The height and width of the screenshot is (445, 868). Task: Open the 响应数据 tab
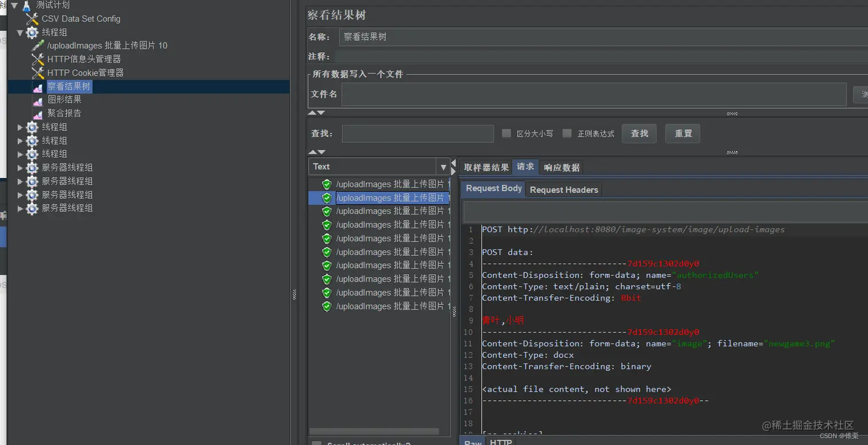561,167
